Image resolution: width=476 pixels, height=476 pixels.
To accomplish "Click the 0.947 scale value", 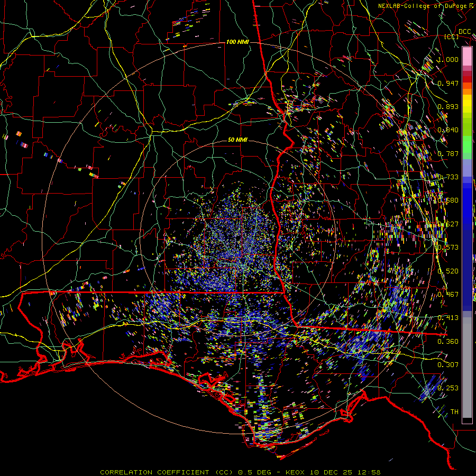I will tap(448, 83).
